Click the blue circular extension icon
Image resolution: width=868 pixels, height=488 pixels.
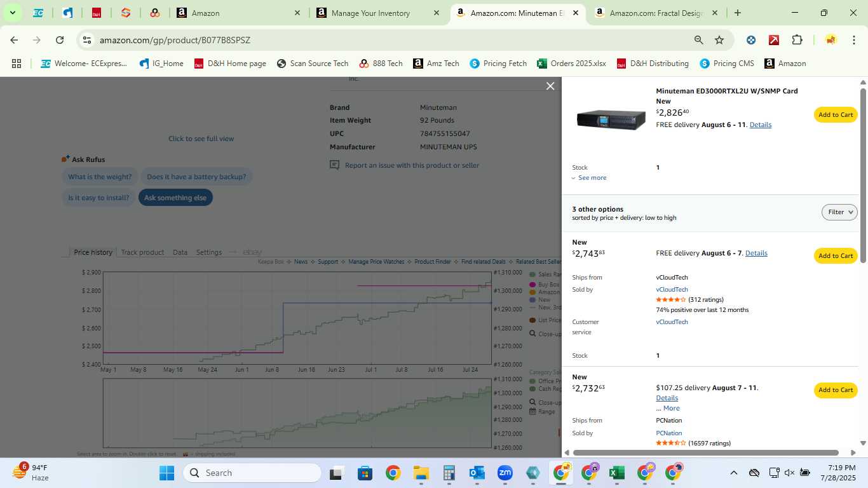pos(751,40)
